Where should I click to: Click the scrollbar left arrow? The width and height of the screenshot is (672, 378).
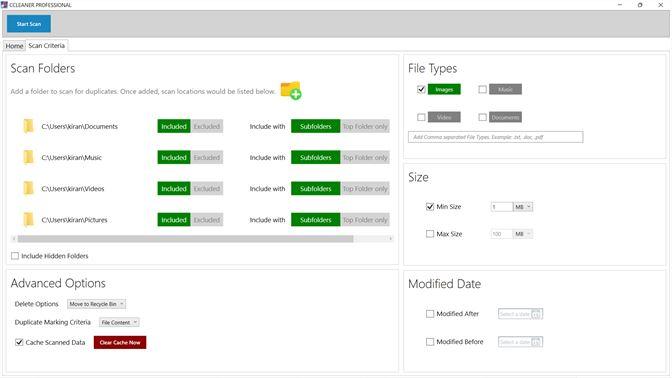(x=14, y=239)
